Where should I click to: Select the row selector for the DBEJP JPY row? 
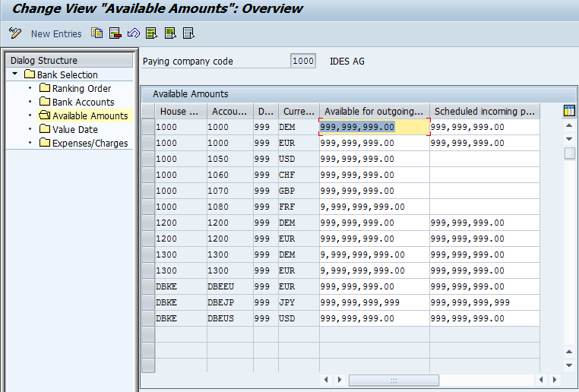tap(148, 302)
